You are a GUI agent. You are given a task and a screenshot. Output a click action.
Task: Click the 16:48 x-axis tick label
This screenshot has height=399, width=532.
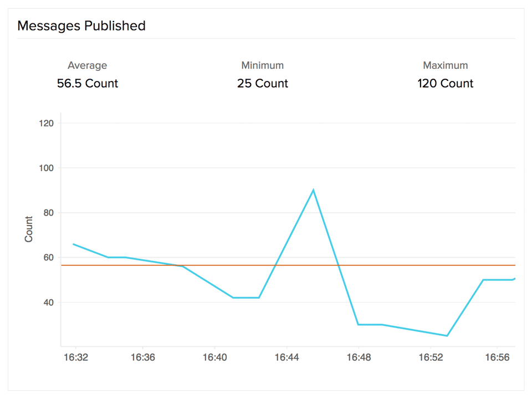(x=359, y=358)
